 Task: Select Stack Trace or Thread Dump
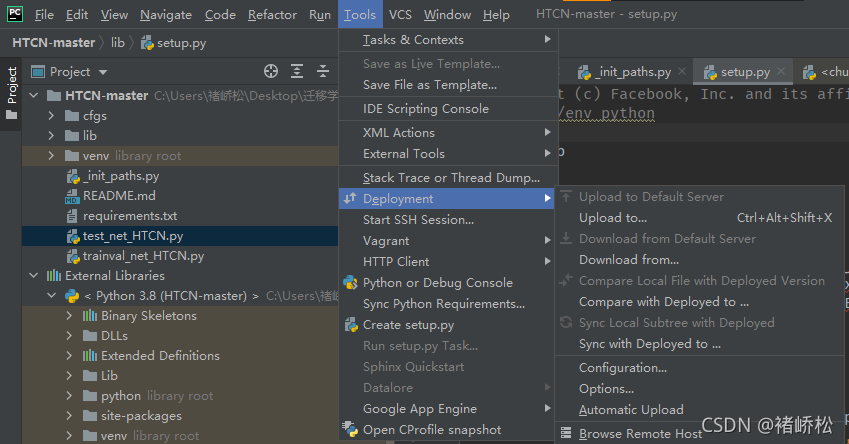click(x=448, y=178)
